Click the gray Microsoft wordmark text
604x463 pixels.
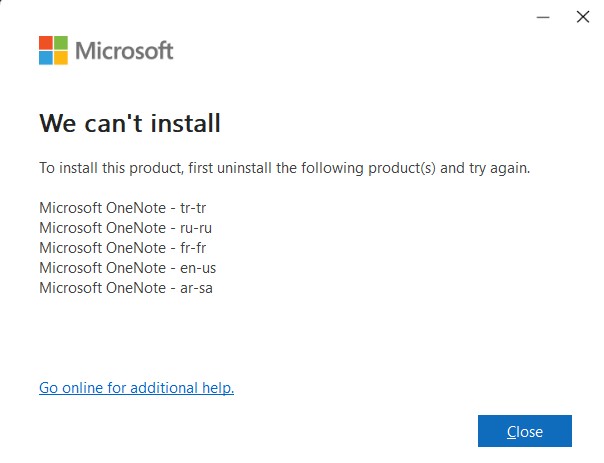[x=124, y=51]
